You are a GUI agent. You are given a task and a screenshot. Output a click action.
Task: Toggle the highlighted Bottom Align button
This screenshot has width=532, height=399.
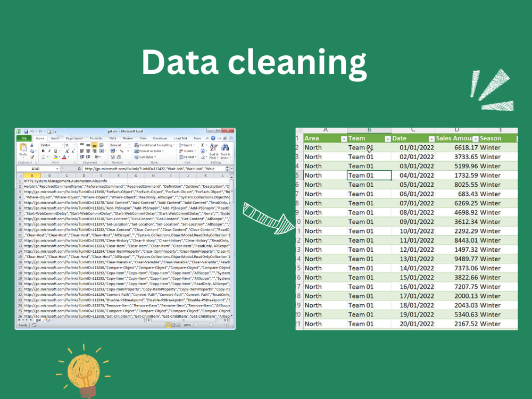pyautogui.click(x=94, y=145)
